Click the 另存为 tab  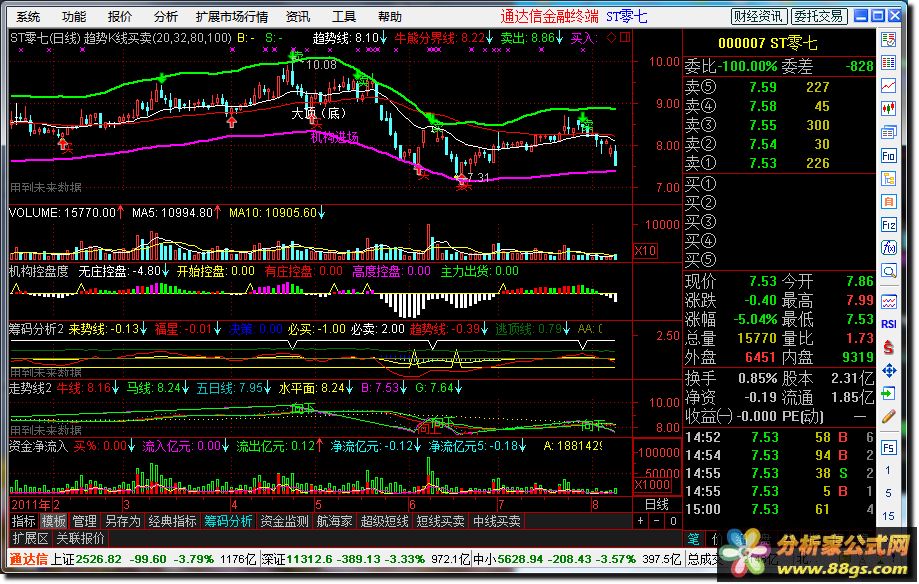122,521
